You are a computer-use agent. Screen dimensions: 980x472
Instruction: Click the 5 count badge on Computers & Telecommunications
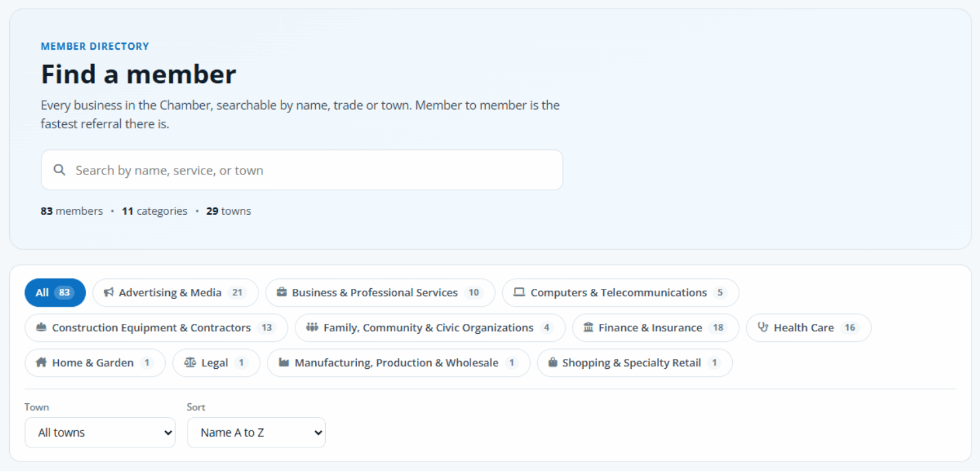tap(720, 293)
